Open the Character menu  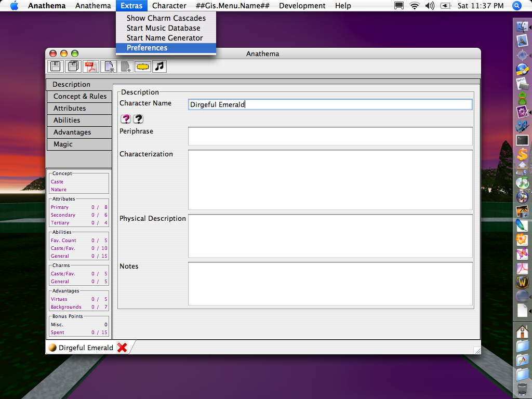coord(169,6)
